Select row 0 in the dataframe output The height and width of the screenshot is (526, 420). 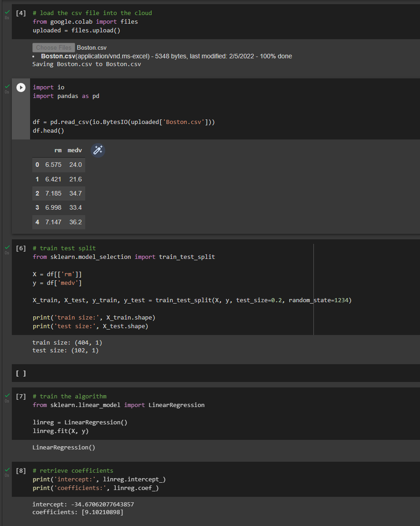(58, 165)
